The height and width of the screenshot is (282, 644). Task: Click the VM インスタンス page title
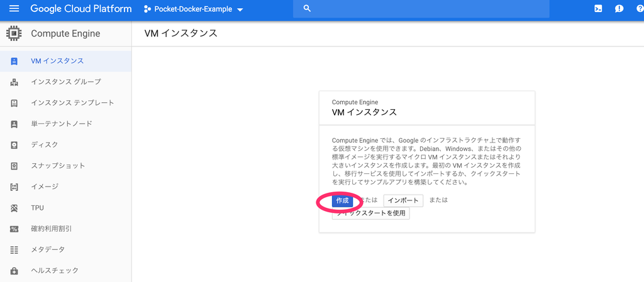click(x=180, y=33)
